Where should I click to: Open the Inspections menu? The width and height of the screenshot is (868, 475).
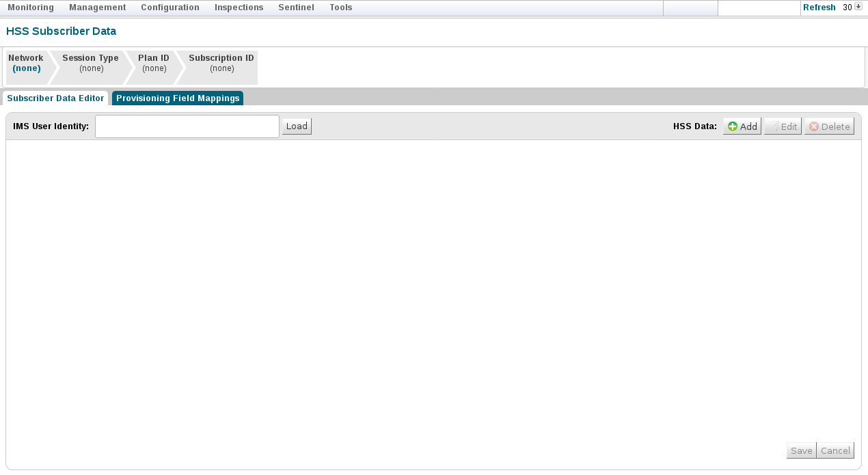tap(239, 7)
